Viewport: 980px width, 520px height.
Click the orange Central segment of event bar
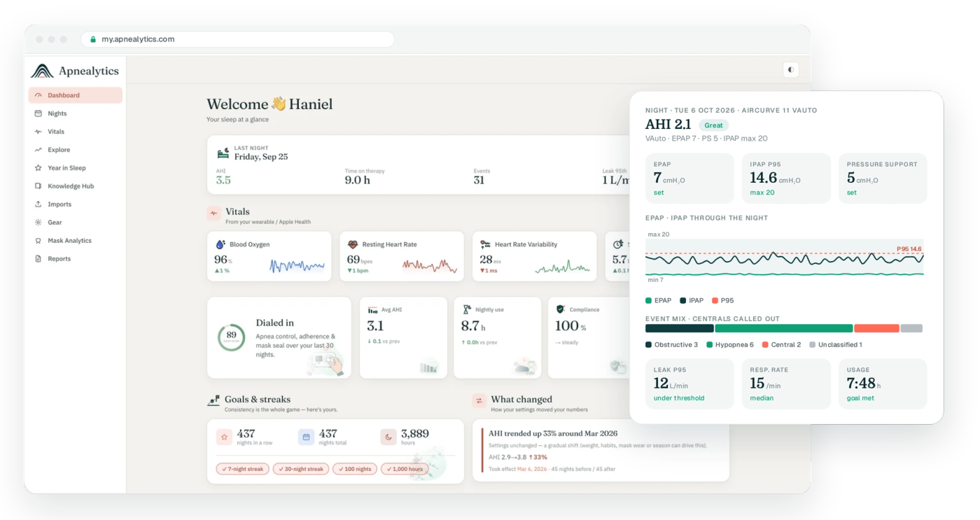876,328
